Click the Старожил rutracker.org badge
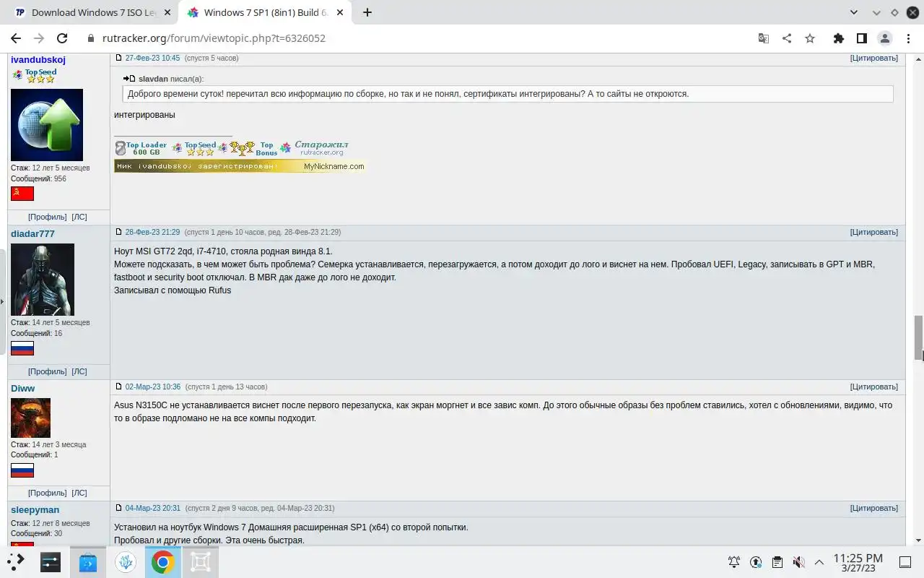The image size is (924, 578). (x=315, y=148)
